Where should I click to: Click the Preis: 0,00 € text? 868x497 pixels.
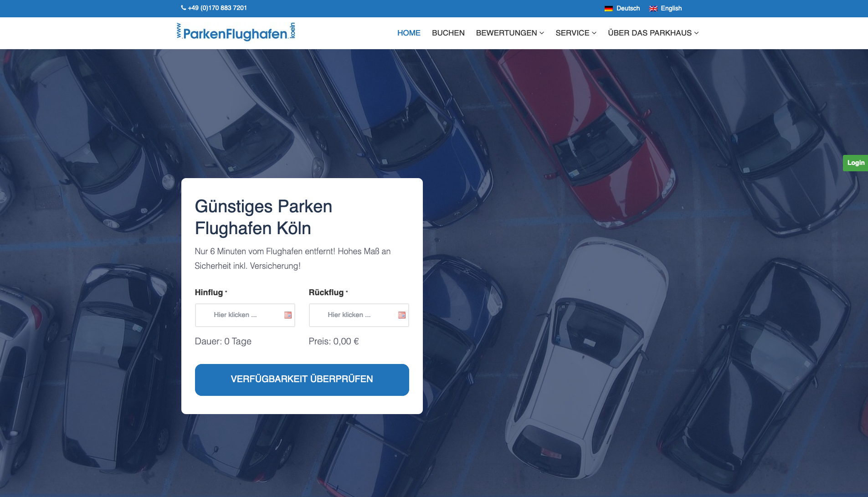pos(334,341)
